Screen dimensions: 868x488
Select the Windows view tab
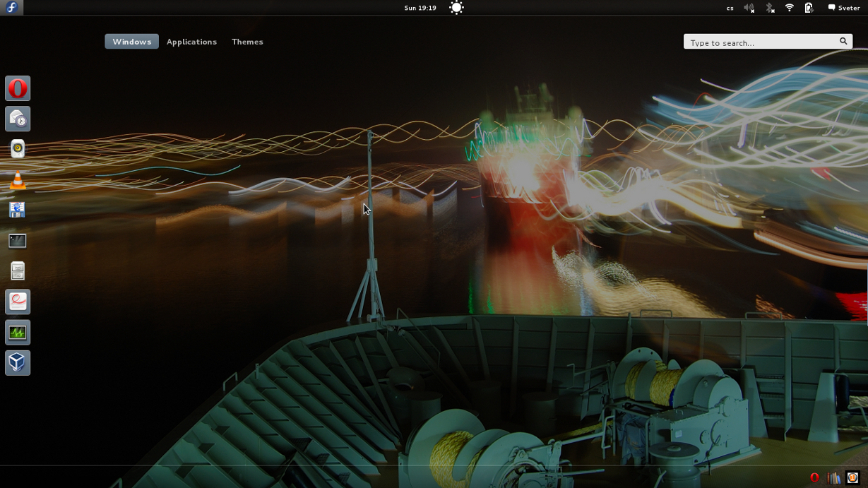click(131, 42)
